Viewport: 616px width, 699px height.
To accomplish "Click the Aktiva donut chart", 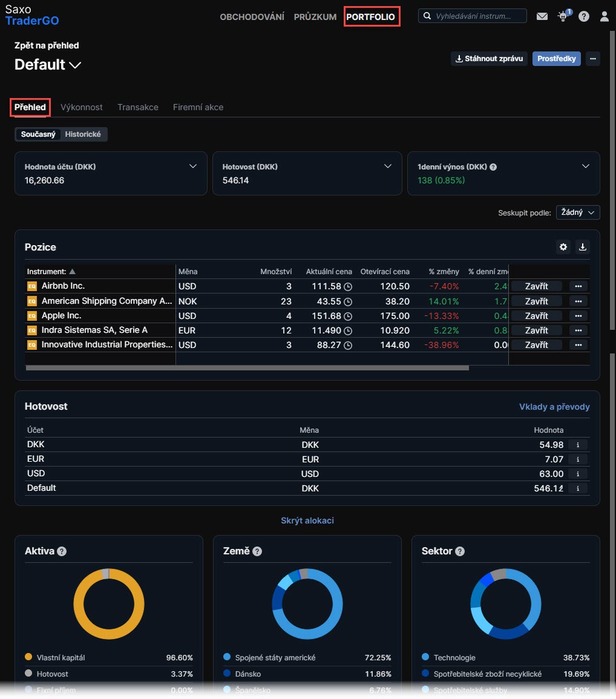I will 109,603.
